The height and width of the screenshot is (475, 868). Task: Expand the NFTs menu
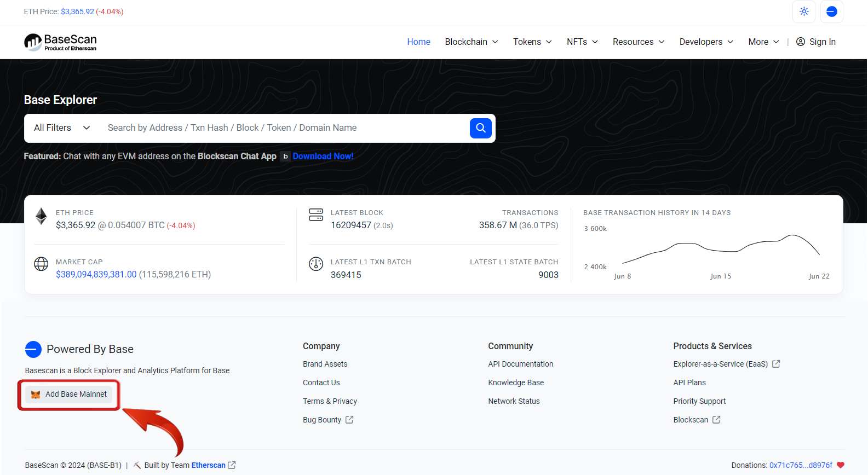pos(582,42)
